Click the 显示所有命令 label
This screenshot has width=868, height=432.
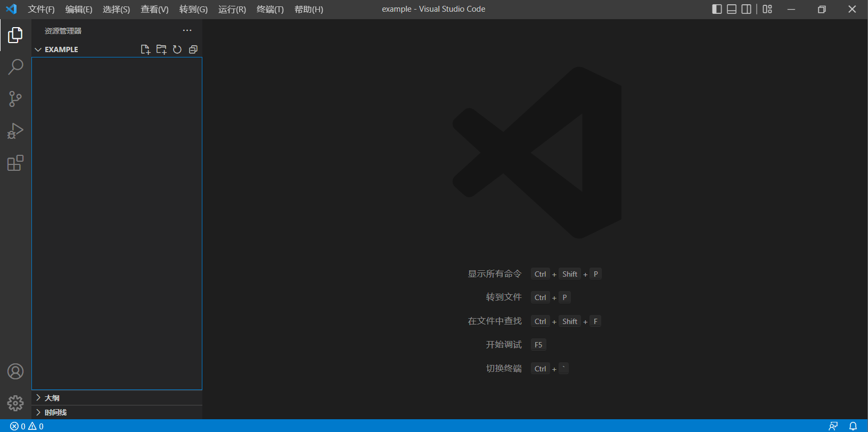pyautogui.click(x=495, y=274)
